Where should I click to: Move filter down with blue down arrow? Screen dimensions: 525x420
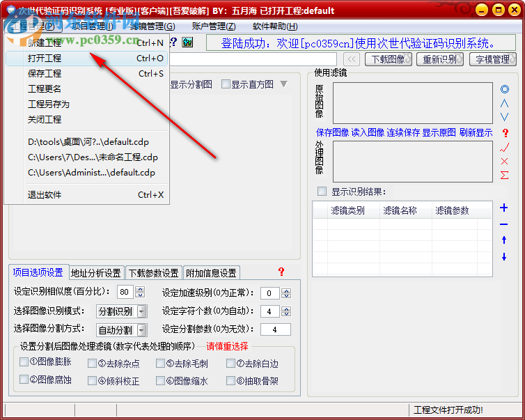[504, 257]
